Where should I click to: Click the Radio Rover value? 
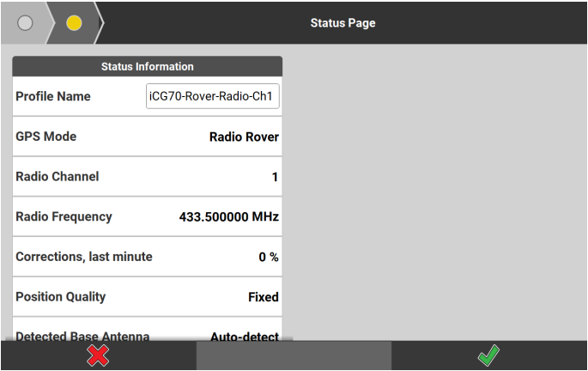point(244,137)
